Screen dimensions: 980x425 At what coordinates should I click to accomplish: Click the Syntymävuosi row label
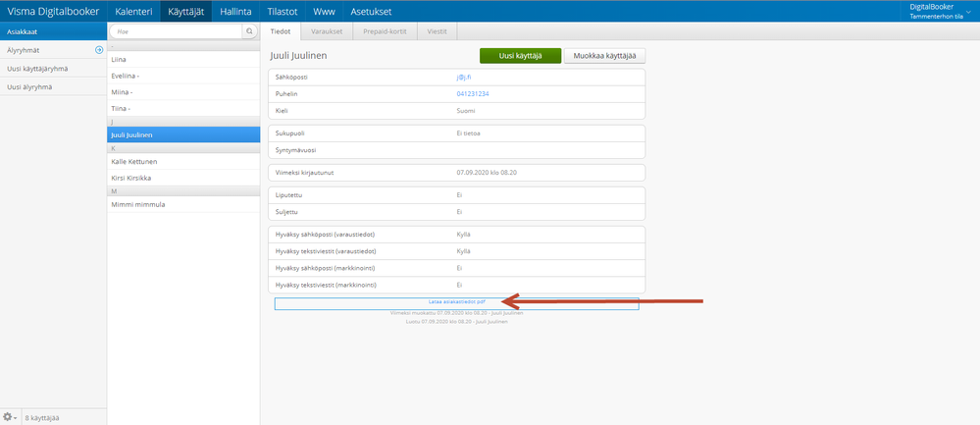click(x=296, y=150)
